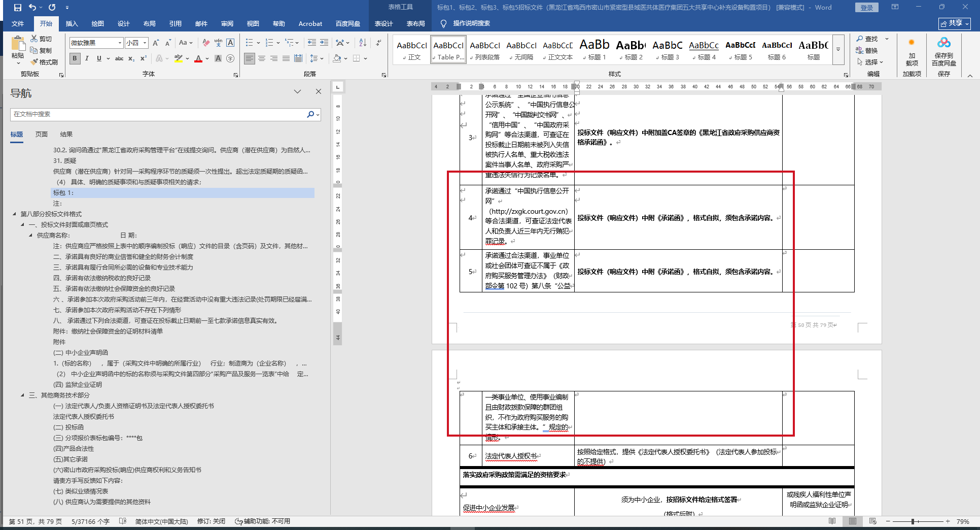Viewport: 980px width, 530px height.
Task: Click the 登录 sign-in button
Action: (867, 8)
